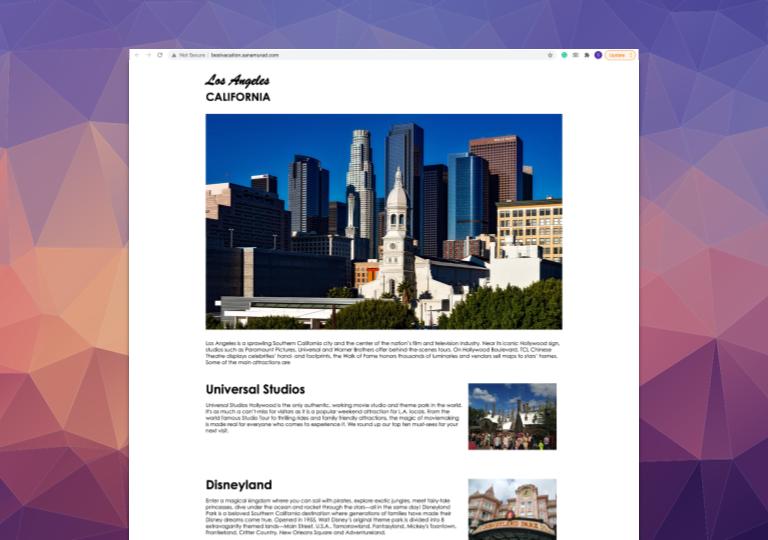Open the Not Secure site info warning
768x540 pixels.
pyautogui.click(x=188, y=55)
